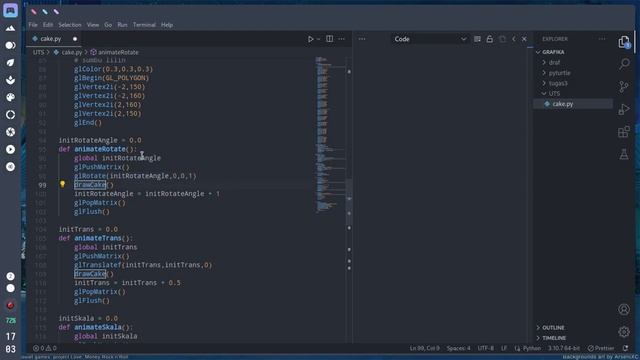Toggle the output scroll lock
This screenshot has width=640, height=360.
489,39
